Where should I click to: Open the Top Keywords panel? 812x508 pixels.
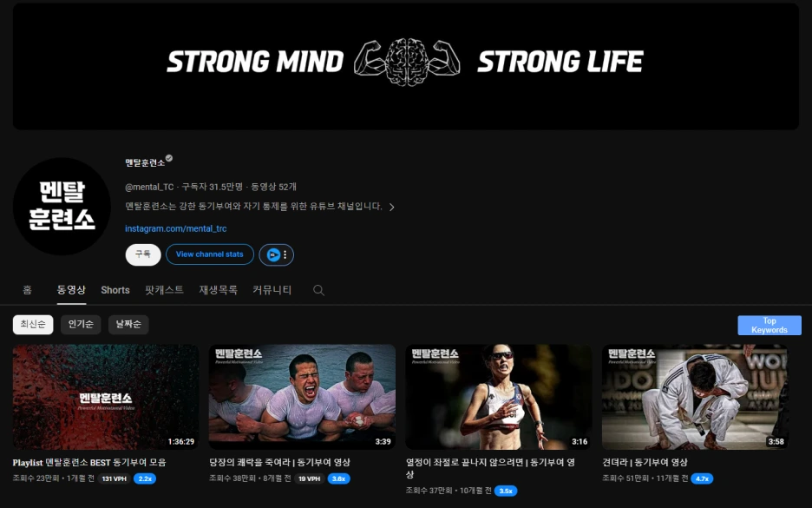769,325
